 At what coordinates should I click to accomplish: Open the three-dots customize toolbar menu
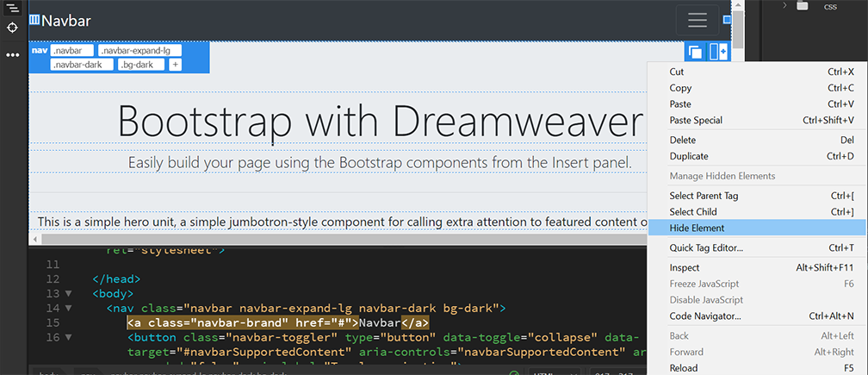12,55
